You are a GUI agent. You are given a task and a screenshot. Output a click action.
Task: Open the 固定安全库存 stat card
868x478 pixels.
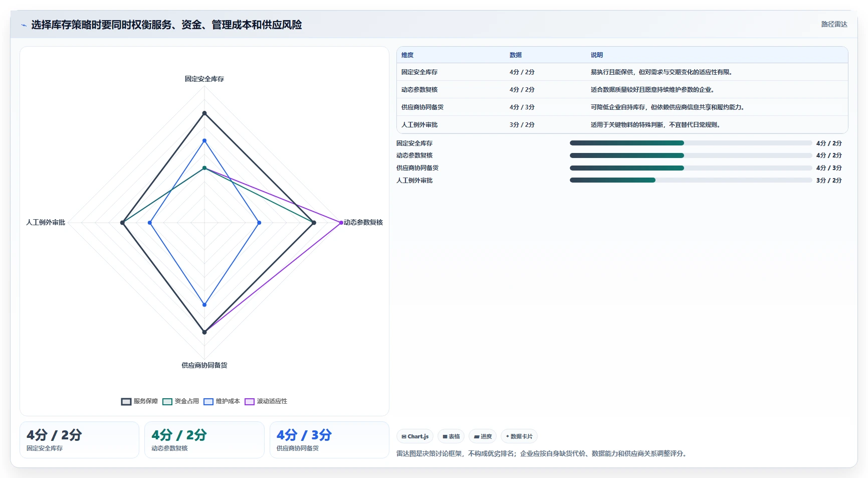(x=79, y=440)
